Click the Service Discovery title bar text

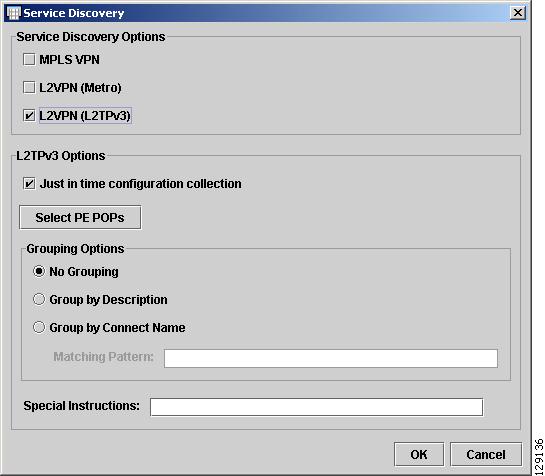coord(74,13)
